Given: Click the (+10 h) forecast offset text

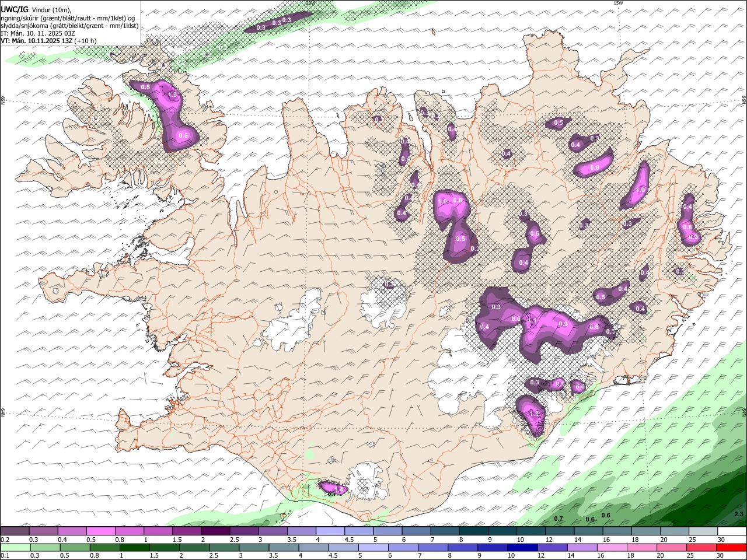Looking at the screenshot, I should [86, 41].
